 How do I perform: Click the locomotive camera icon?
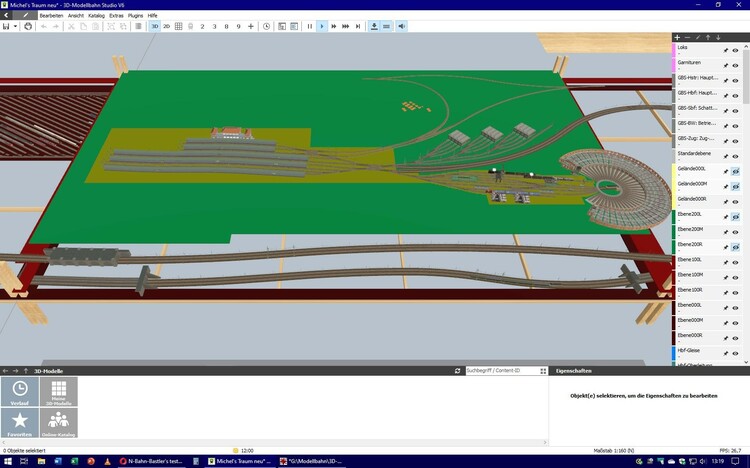[x=190, y=26]
